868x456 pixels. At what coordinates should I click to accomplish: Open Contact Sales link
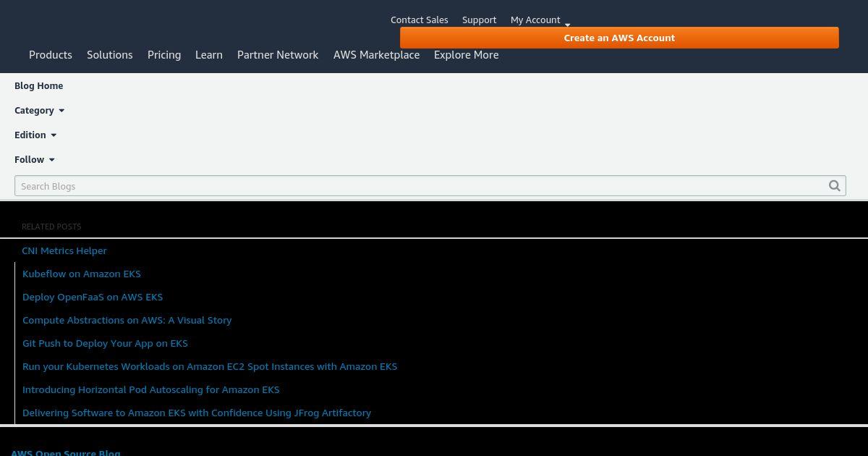420,20
